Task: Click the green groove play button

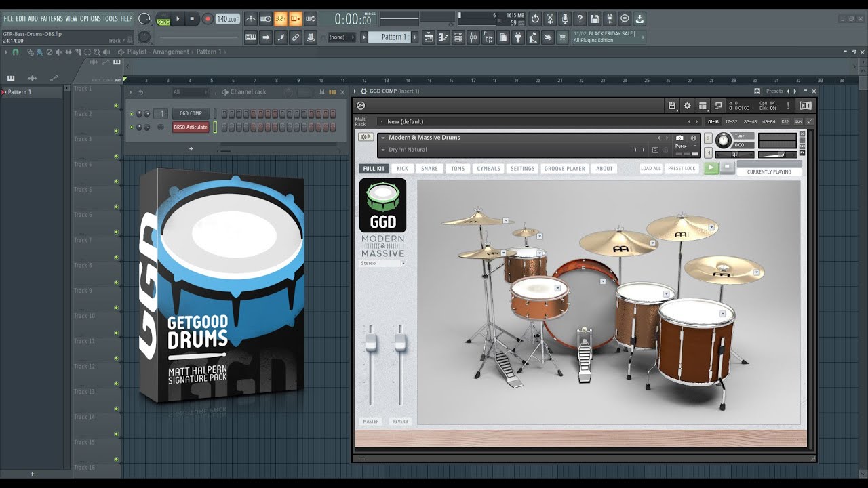Action: click(x=711, y=167)
